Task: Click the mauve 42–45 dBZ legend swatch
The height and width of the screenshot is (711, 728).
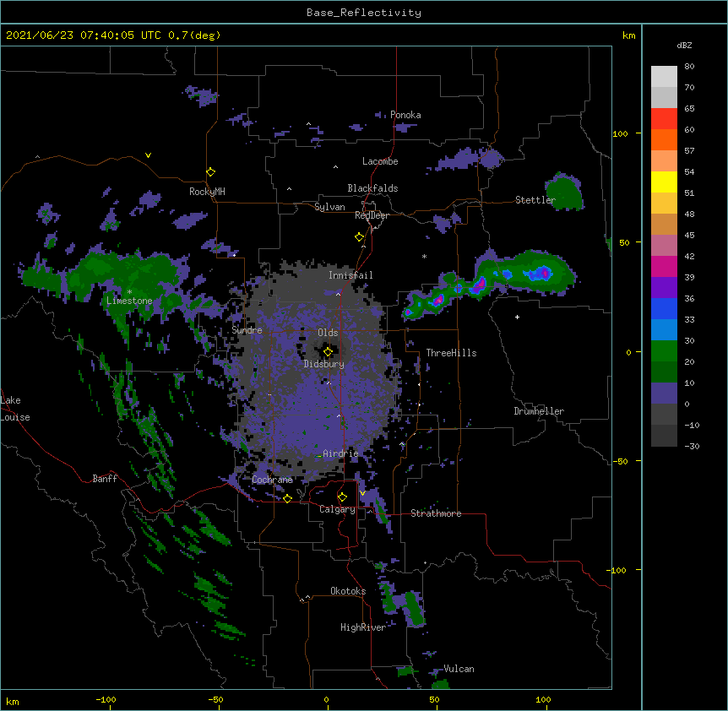Action: [664, 246]
